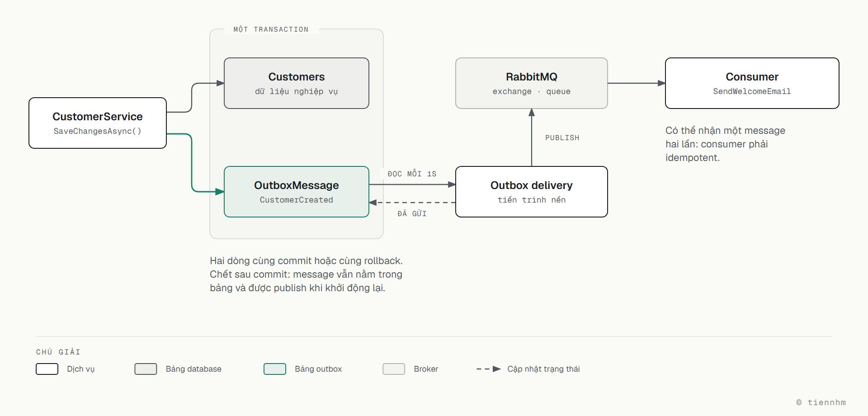This screenshot has width=868, height=416.
Task: Click 'CustomerCreated' subtitle text
Action: (x=297, y=200)
